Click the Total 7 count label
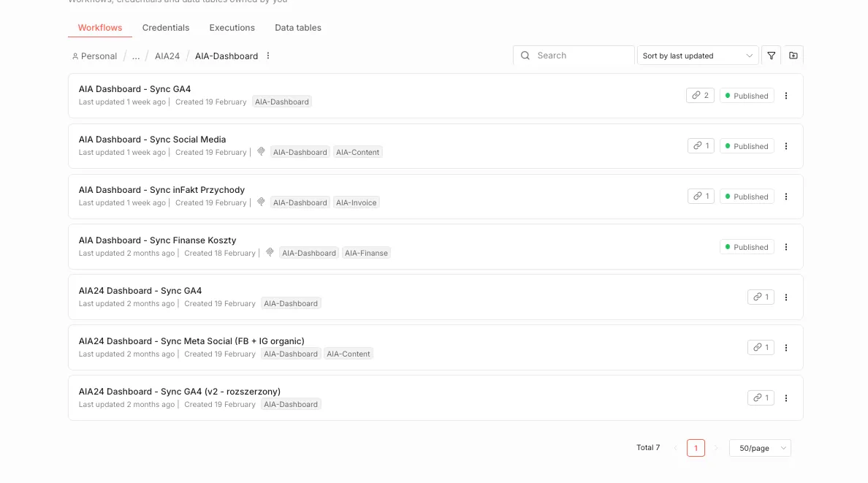The height and width of the screenshot is (483, 868). coord(648,447)
